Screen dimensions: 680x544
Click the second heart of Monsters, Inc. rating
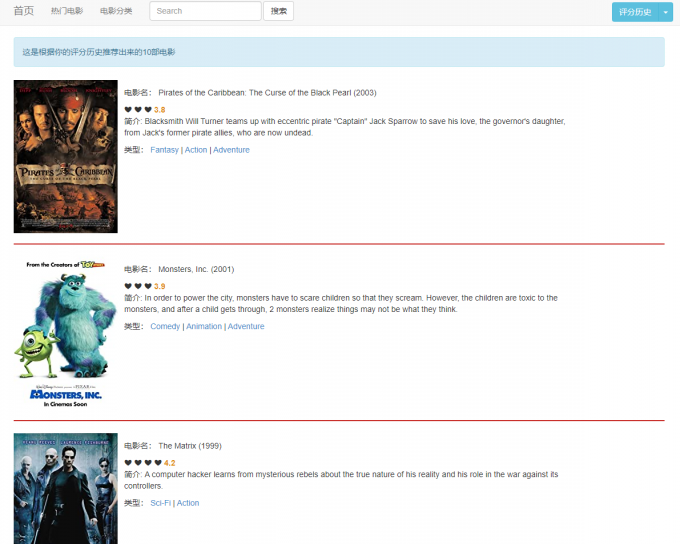pyautogui.click(x=138, y=286)
